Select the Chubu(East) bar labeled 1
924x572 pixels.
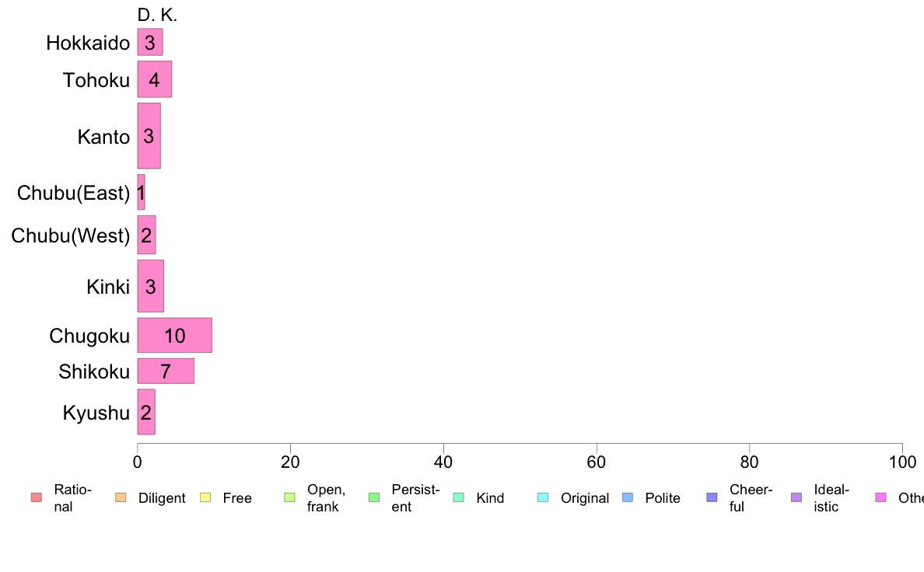(x=141, y=192)
